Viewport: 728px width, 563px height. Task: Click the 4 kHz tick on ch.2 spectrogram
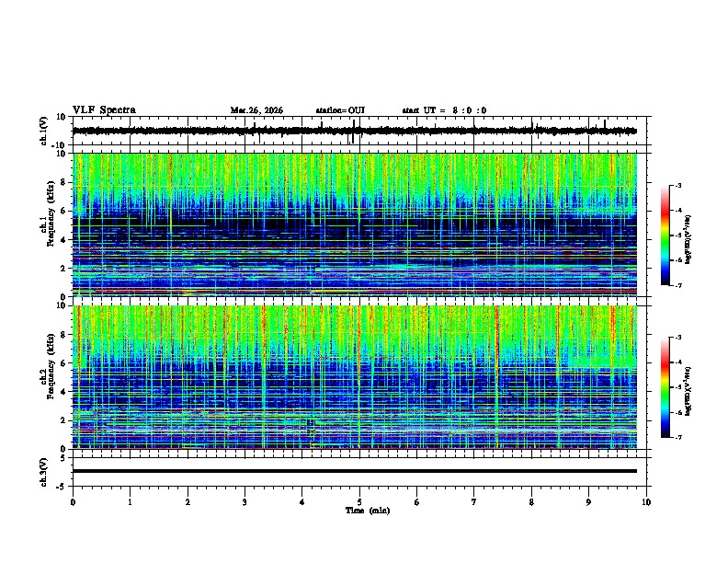65,392
